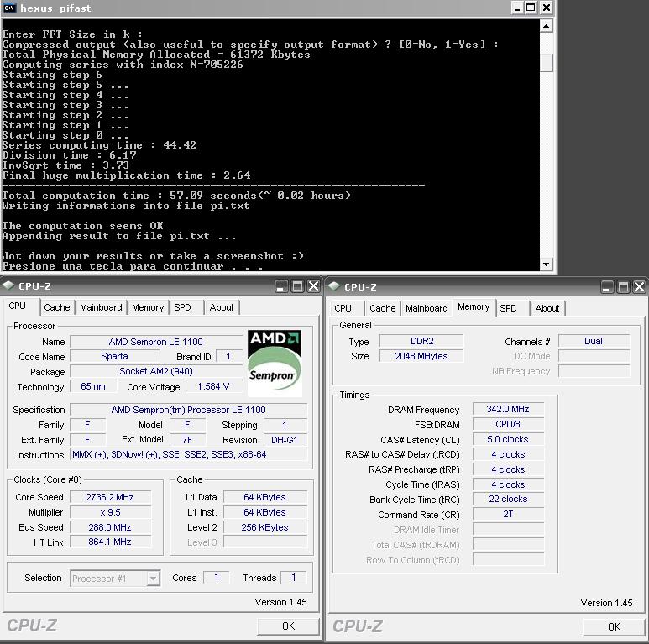Click the FSB:DRAM value CPU/8

point(508,424)
